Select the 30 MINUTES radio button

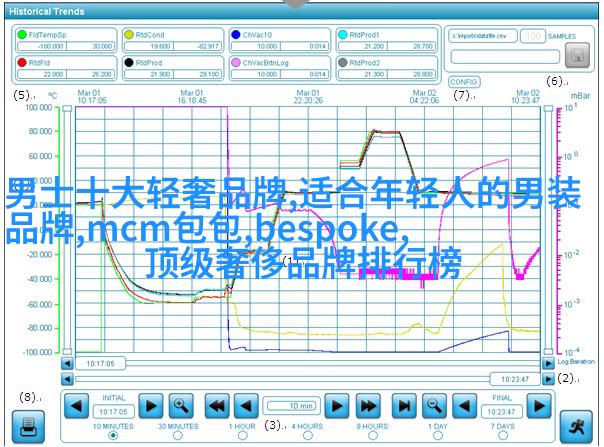pos(178,435)
